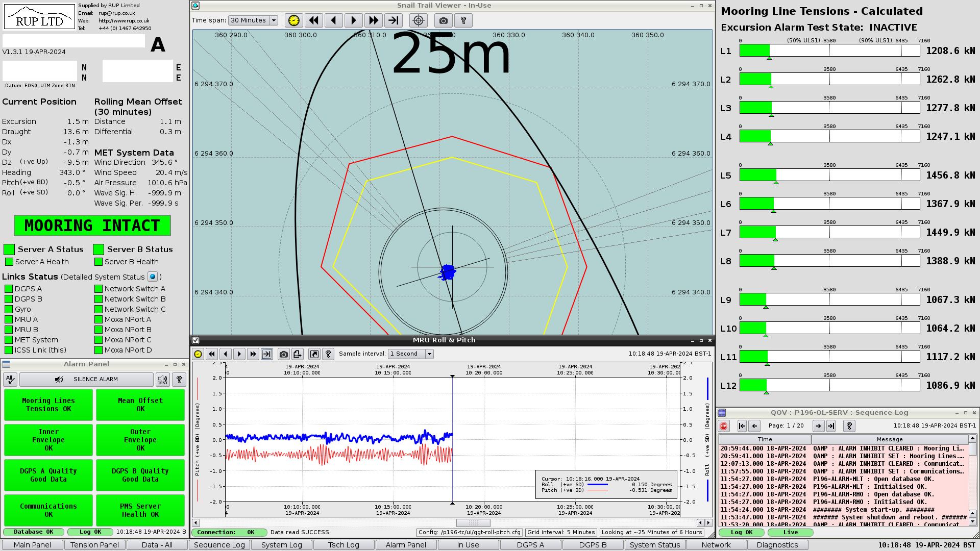Click the fast-forward icon in Snail Trail Viewer
The height and width of the screenshot is (551, 980).
374,20
